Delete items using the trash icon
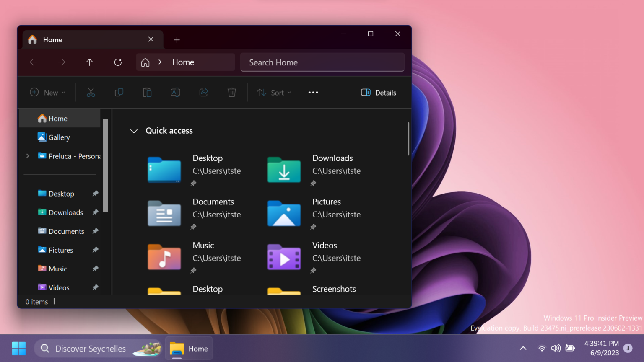 click(x=231, y=92)
